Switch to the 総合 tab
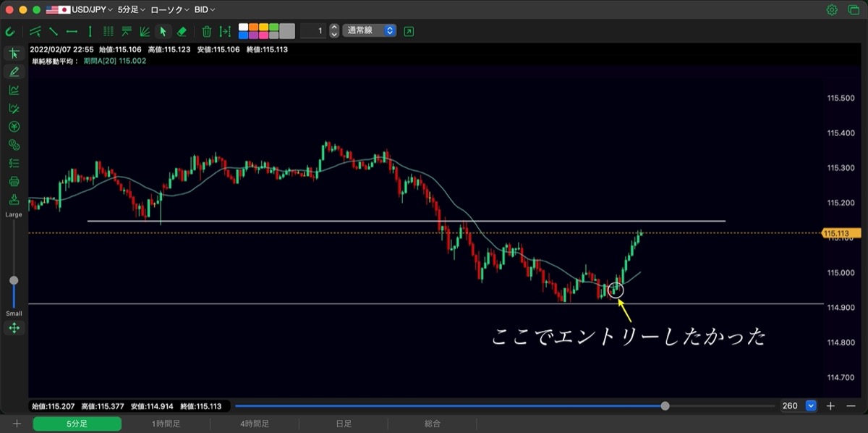Screen dimensions: 868x433 (x=433, y=424)
